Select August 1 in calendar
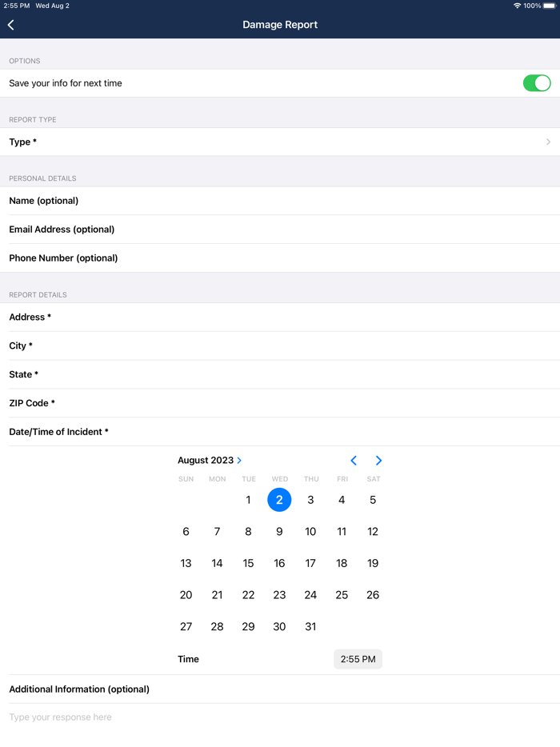 (248, 500)
